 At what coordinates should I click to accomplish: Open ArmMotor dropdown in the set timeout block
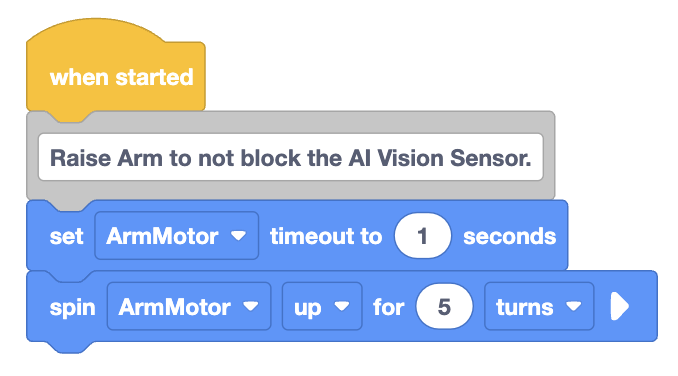[176, 236]
